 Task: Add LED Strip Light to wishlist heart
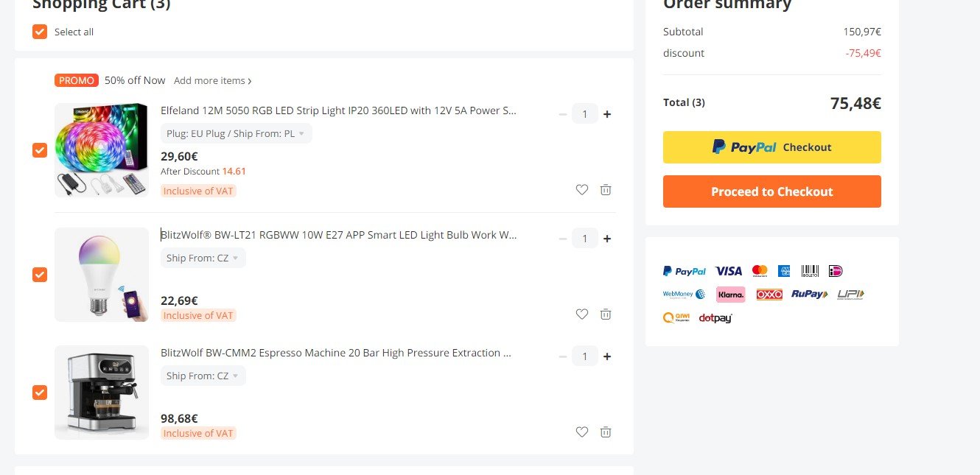pyautogui.click(x=582, y=189)
